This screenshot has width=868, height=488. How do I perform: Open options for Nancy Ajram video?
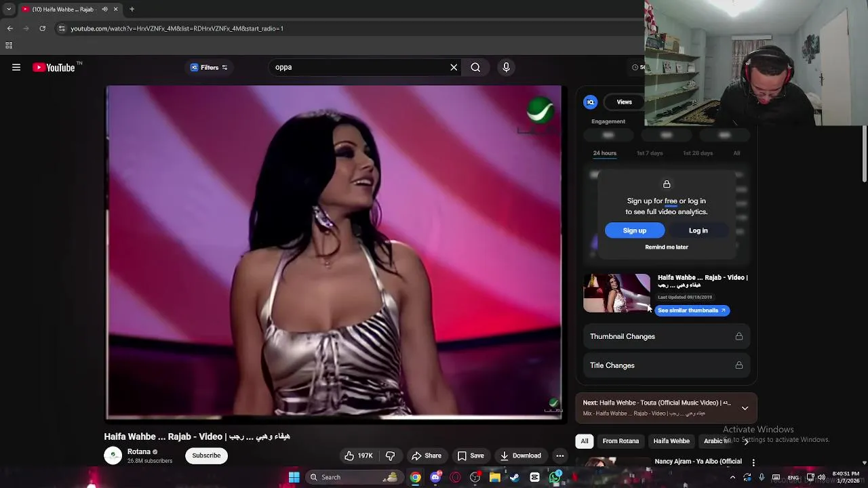click(x=753, y=462)
